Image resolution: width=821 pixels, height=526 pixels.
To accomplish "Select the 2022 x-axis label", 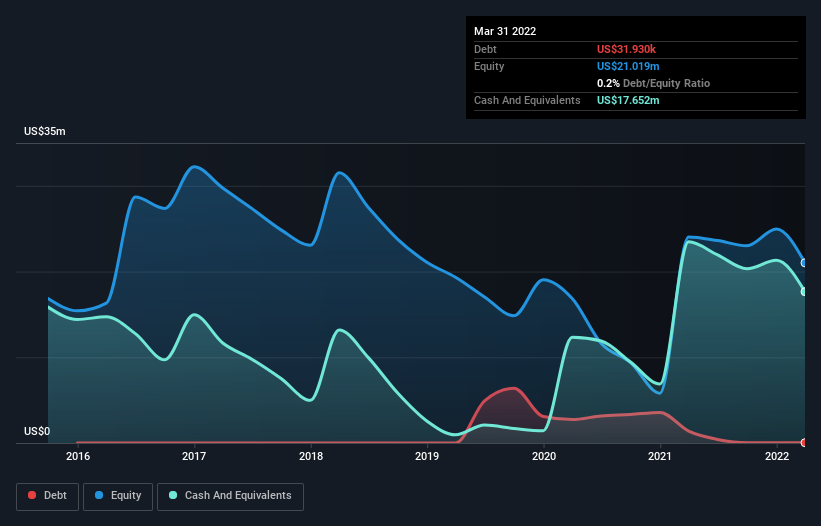I will pyautogui.click(x=777, y=456).
